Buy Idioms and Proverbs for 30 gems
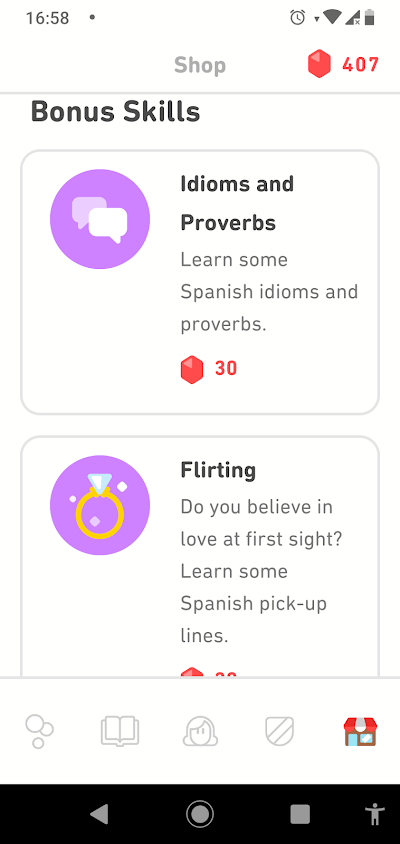400x844 pixels. point(209,369)
